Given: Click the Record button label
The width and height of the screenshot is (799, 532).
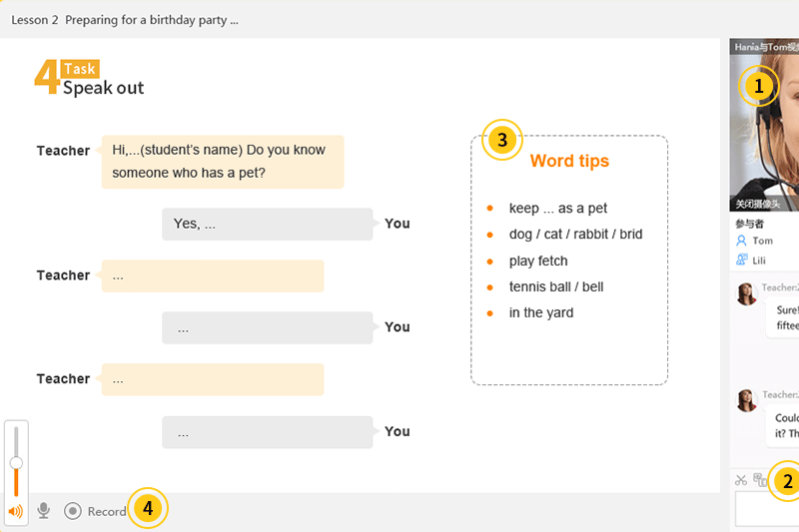Looking at the screenshot, I should (x=107, y=511).
